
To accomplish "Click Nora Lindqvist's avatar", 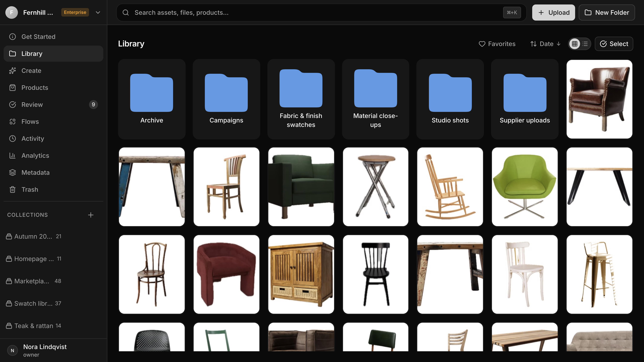I will [x=13, y=351].
